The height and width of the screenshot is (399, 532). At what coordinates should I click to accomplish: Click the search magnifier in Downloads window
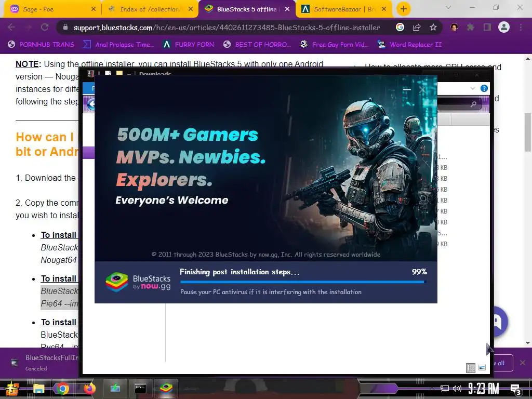pyautogui.click(x=473, y=104)
